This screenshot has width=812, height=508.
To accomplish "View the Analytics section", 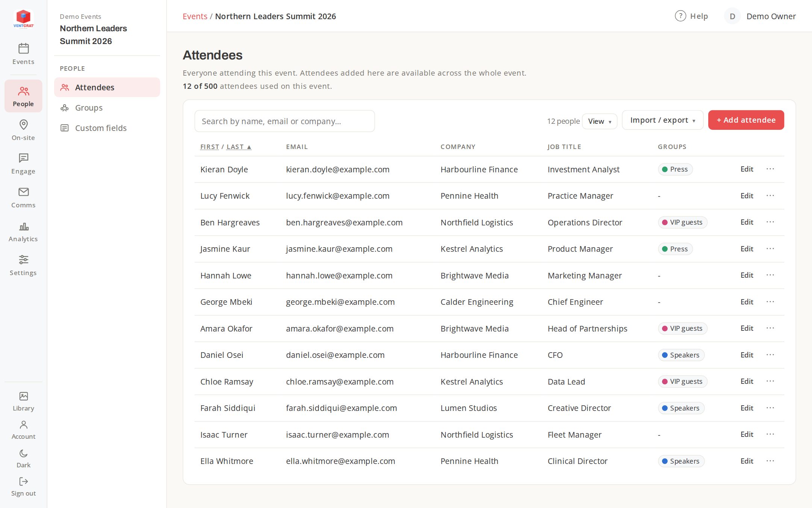I will pos(23,232).
